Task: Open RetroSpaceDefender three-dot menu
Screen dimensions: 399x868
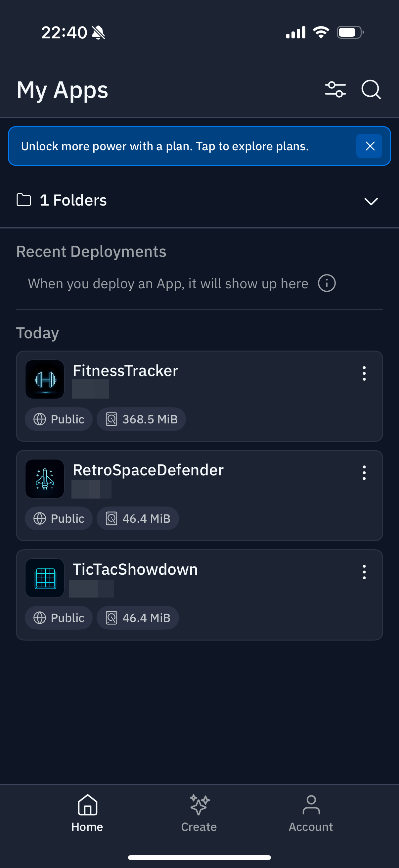Action: click(x=364, y=472)
